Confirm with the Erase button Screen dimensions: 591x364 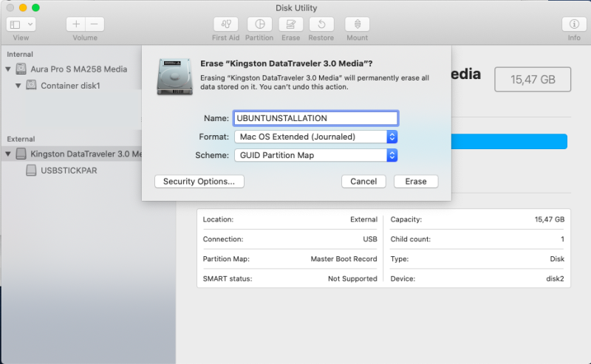pyautogui.click(x=416, y=181)
